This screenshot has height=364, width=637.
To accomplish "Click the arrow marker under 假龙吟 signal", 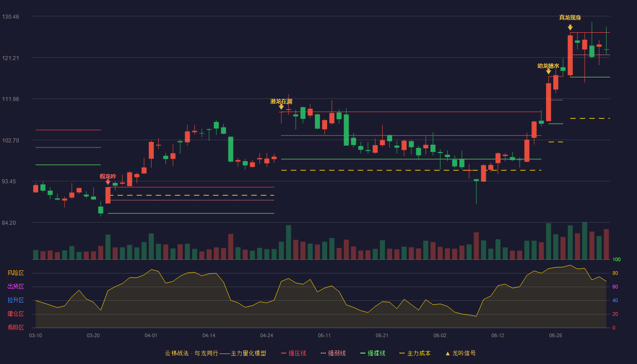I will pos(108,182).
